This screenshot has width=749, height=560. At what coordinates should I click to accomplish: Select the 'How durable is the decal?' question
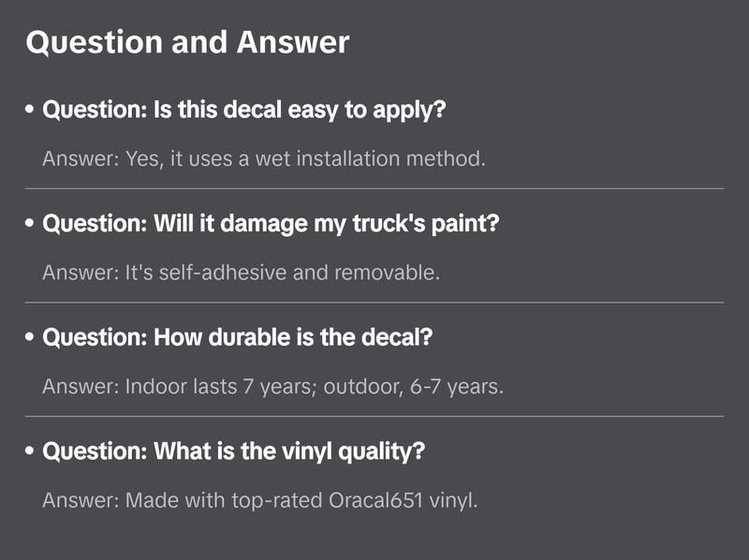[x=238, y=337]
